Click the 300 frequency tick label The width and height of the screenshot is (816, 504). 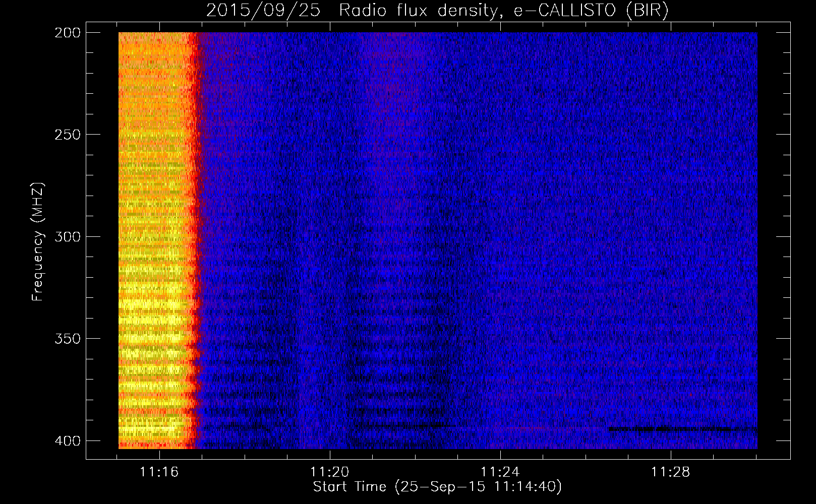(68, 236)
